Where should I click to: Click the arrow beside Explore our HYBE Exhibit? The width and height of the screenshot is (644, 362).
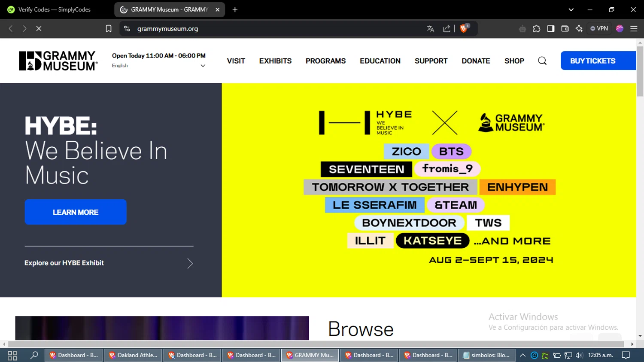pyautogui.click(x=190, y=263)
